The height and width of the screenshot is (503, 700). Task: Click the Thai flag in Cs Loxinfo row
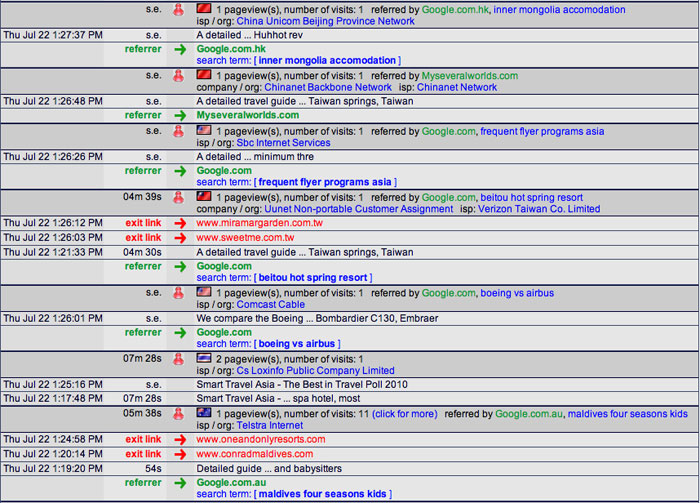tap(204, 357)
